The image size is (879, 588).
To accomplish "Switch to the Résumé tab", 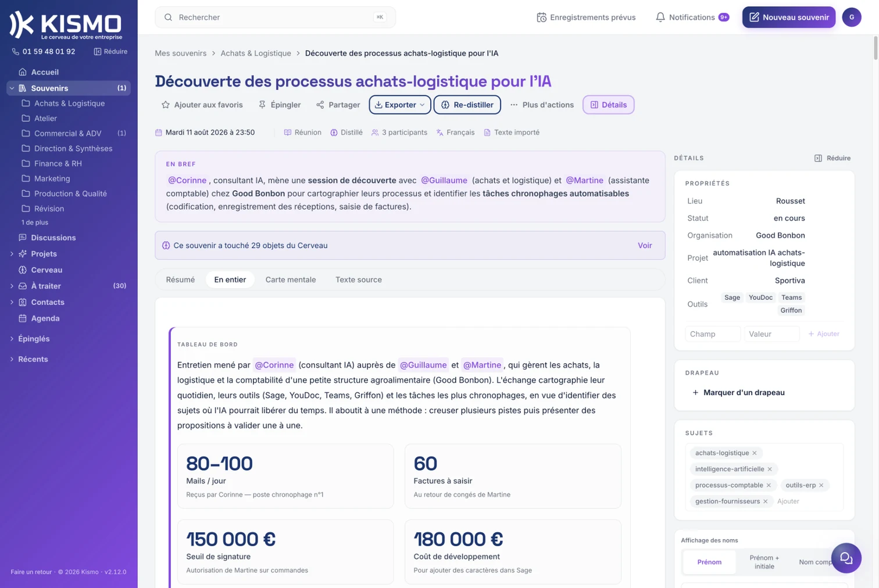I will click(x=180, y=279).
